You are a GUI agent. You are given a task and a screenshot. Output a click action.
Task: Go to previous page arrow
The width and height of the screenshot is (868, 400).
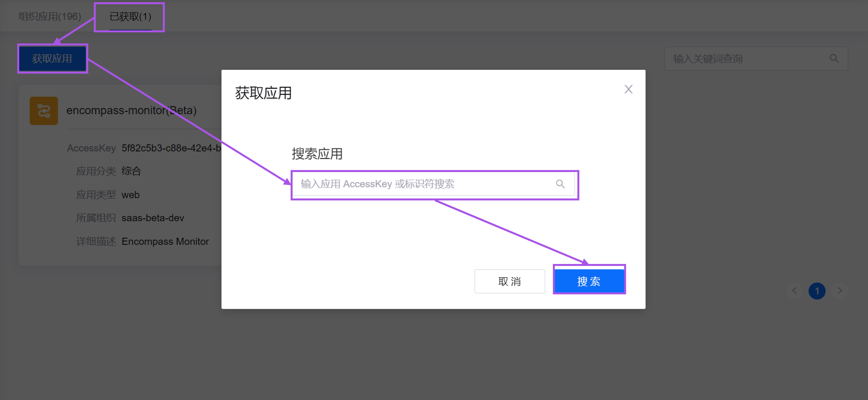(794, 291)
